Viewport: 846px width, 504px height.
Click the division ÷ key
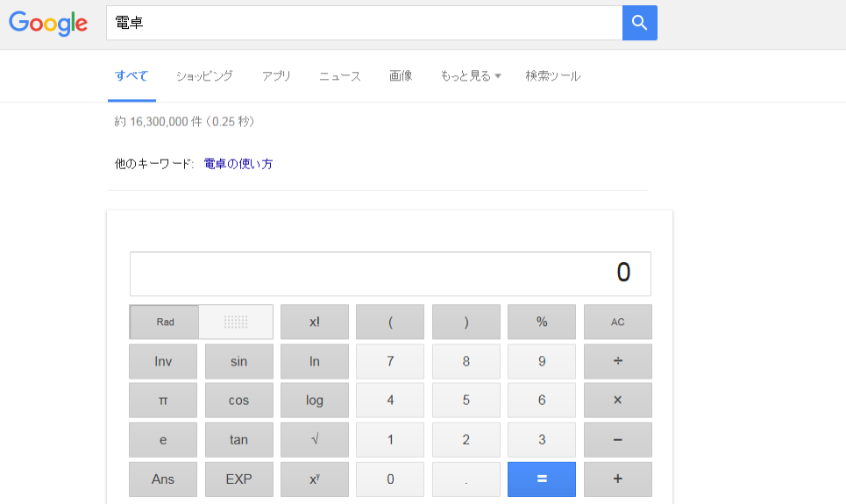(x=618, y=361)
